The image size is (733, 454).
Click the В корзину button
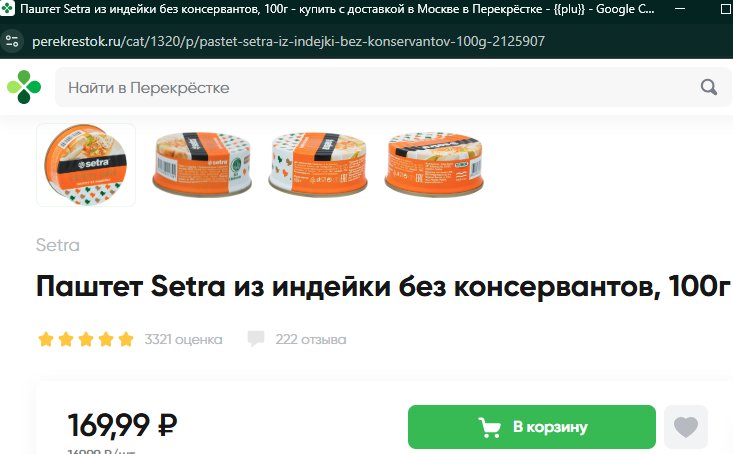click(x=532, y=427)
